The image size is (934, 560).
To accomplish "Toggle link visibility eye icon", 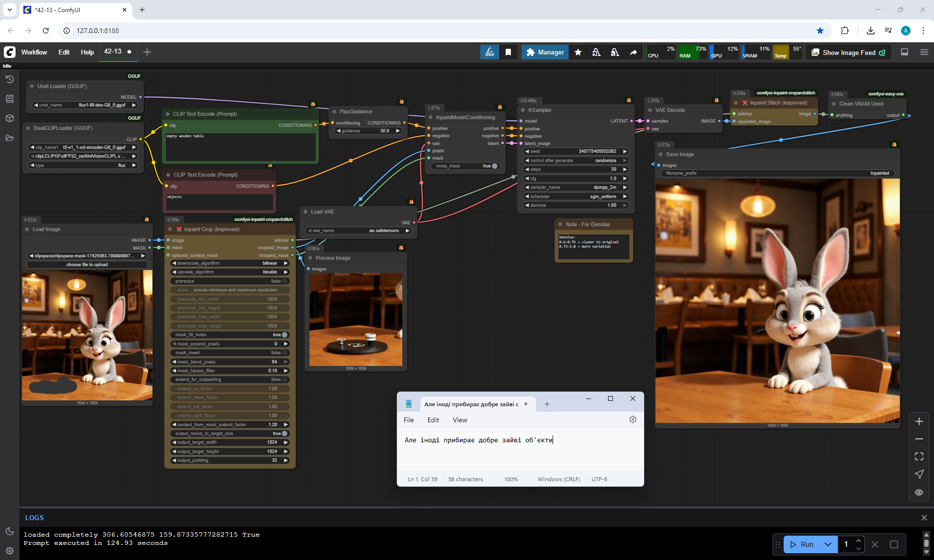I will point(919,492).
